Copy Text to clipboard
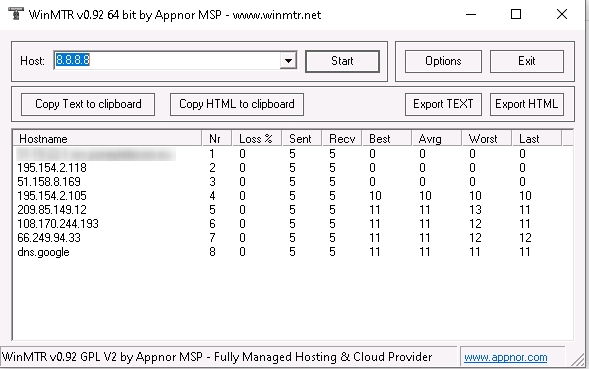This screenshot has width=589, height=369. point(88,104)
